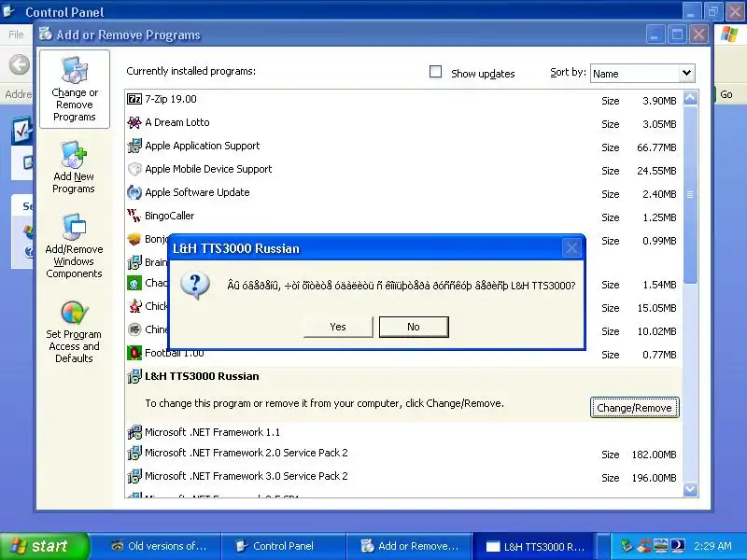Switch to L&H TTS3000 taskbar item
747x560 pixels.
point(535,546)
